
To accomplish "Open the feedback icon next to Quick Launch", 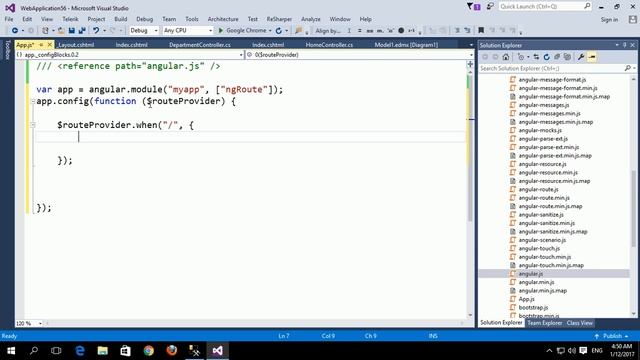I will pyautogui.click(x=490, y=7).
